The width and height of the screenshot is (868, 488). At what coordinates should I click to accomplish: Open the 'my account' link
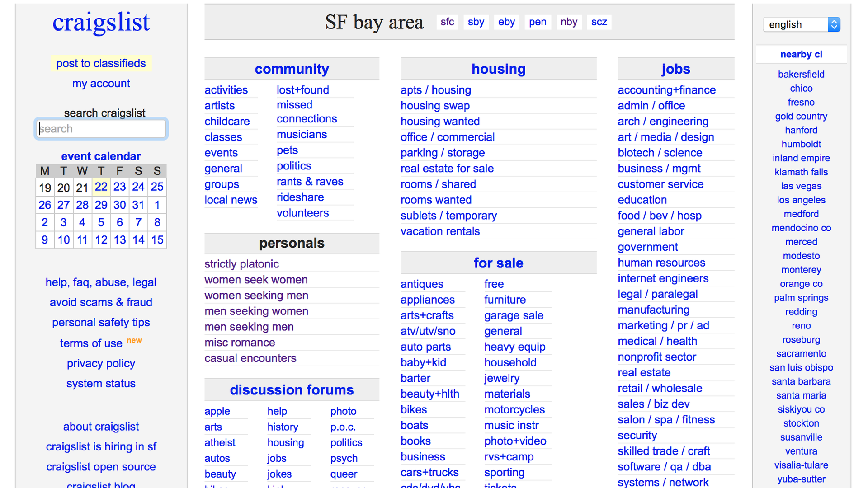tap(100, 84)
